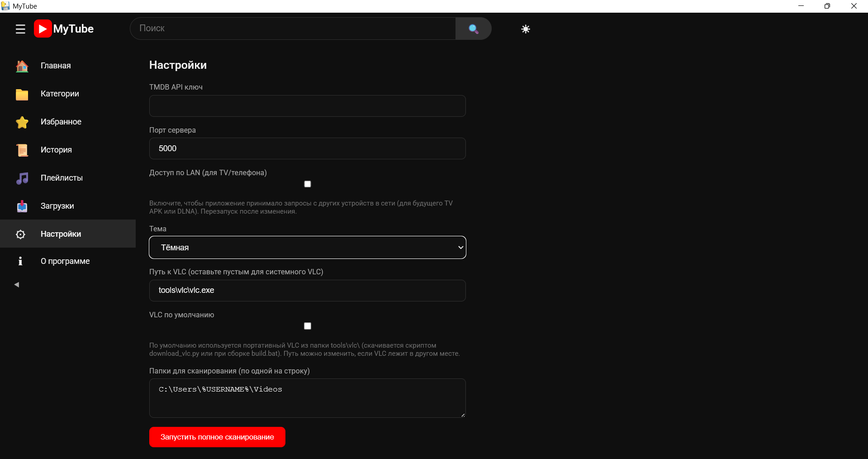Close the MyTube window

tap(854, 6)
